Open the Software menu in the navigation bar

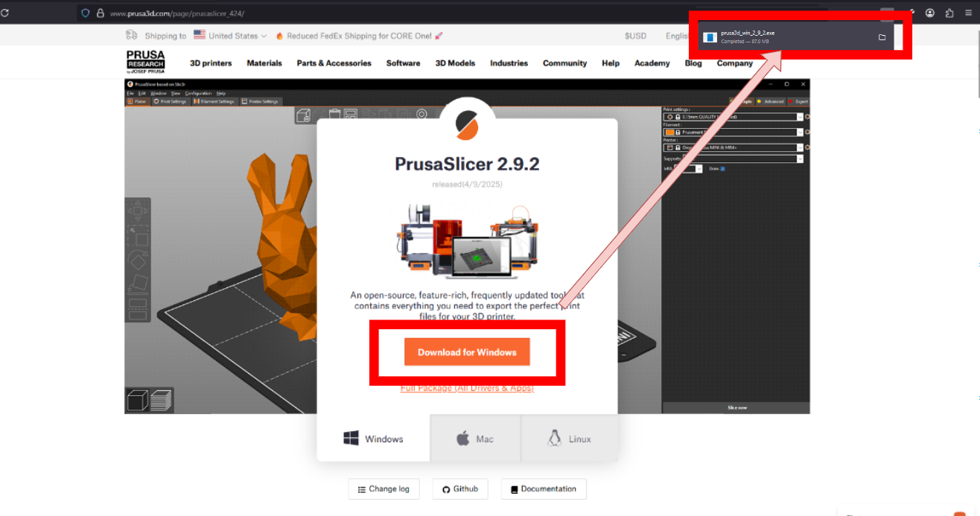(403, 63)
